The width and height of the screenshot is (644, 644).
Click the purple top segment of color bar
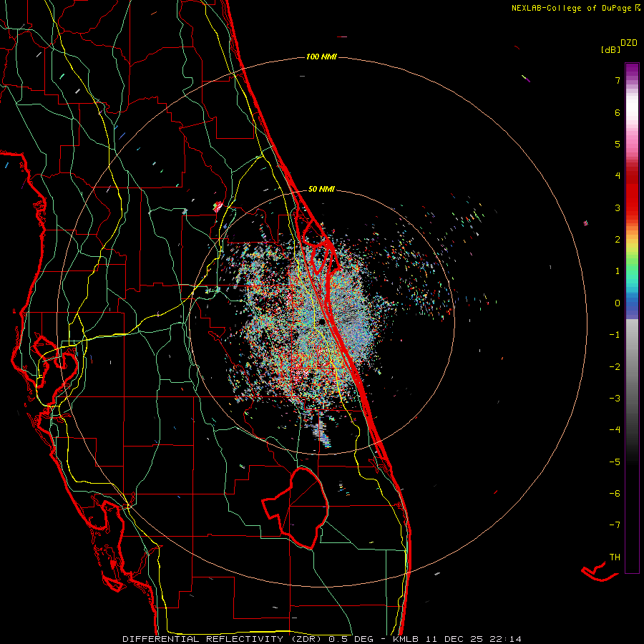[632, 71]
